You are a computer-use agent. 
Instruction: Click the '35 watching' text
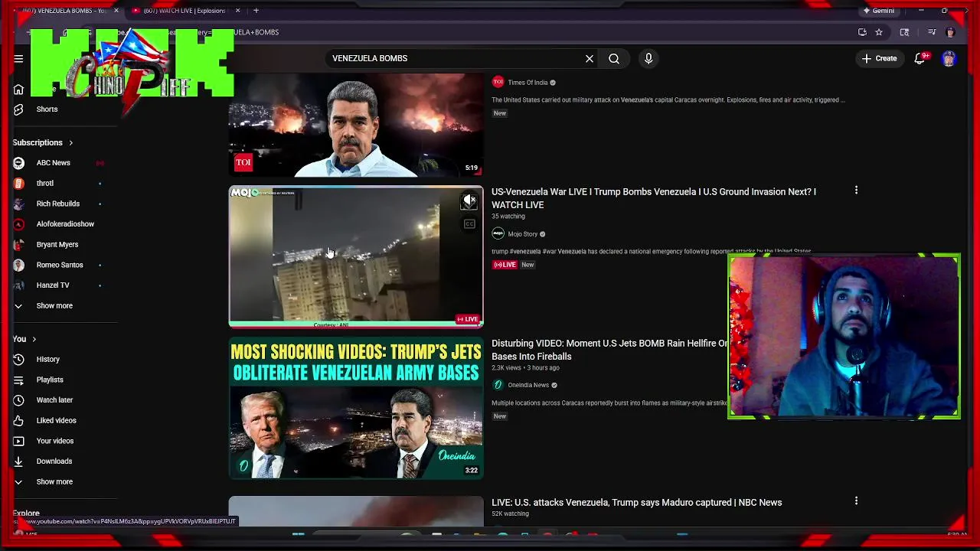coord(508,217)
